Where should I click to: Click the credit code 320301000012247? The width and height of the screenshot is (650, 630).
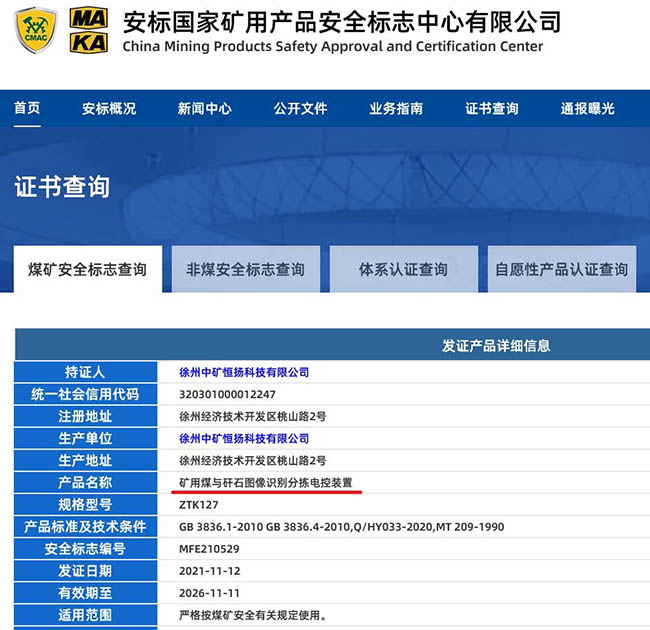click(226, 394)
